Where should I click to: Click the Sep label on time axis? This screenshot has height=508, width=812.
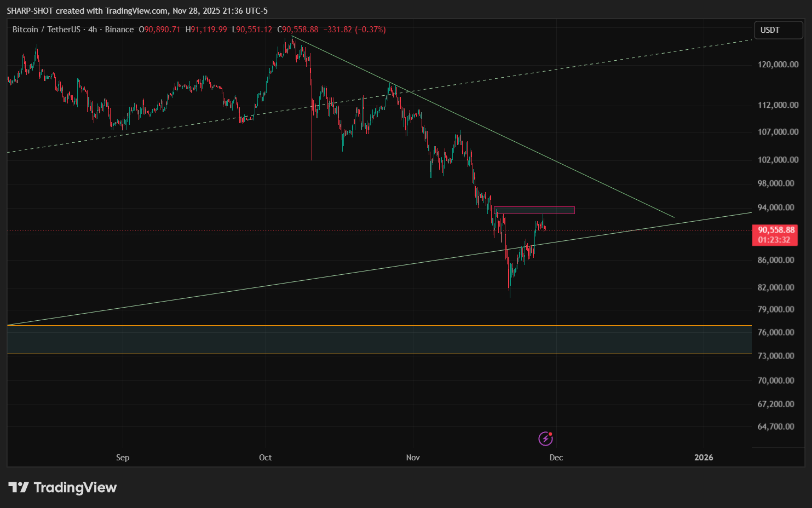coord(123,458)
